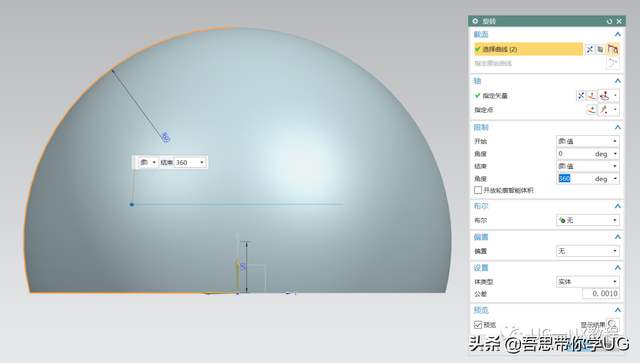Collapse the 限制 section chevron

click(x=618, y=127)
